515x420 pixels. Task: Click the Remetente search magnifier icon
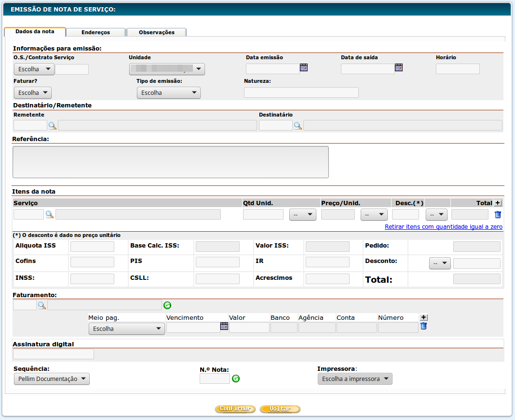pos(52,126)
